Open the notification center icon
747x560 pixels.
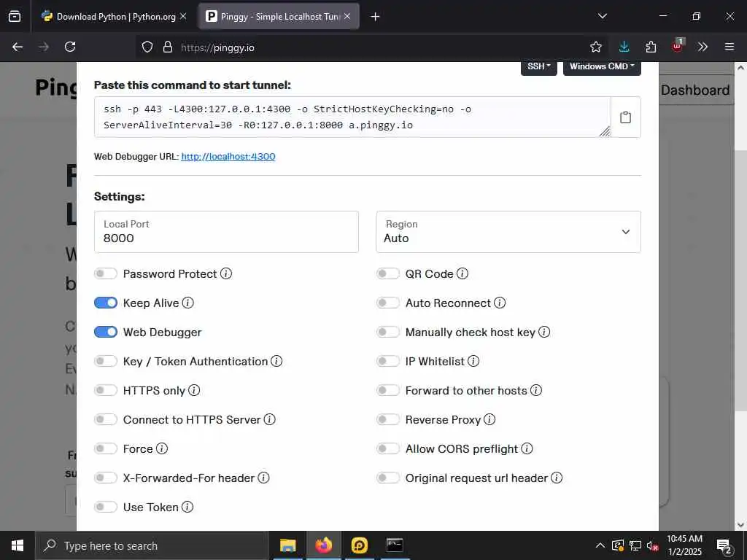pos(724,545)
